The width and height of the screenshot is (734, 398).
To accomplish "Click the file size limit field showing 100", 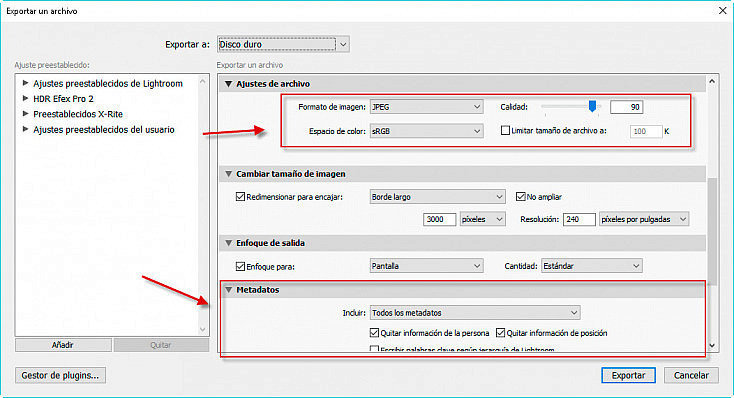I will click(x=646, y=132).
